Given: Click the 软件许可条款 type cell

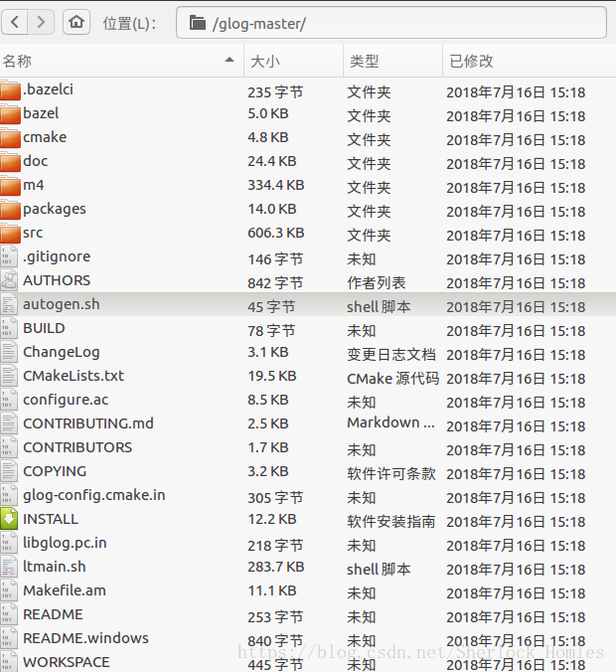Looking at the screenshot, I should tap(391, 473).
